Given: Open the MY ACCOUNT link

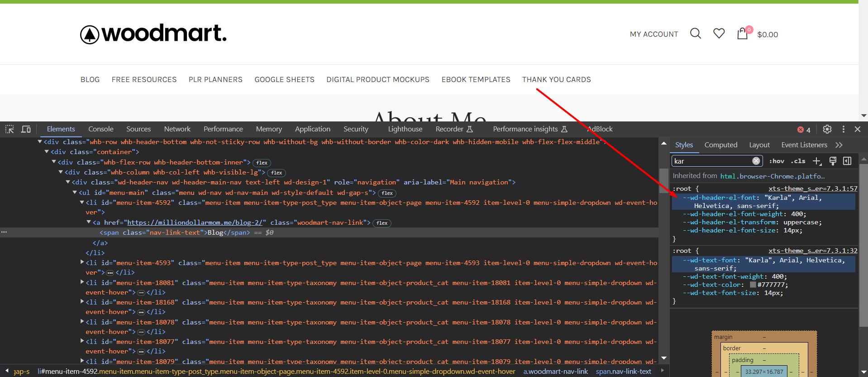Looking at the screenshot, I should tap(654, 34).
